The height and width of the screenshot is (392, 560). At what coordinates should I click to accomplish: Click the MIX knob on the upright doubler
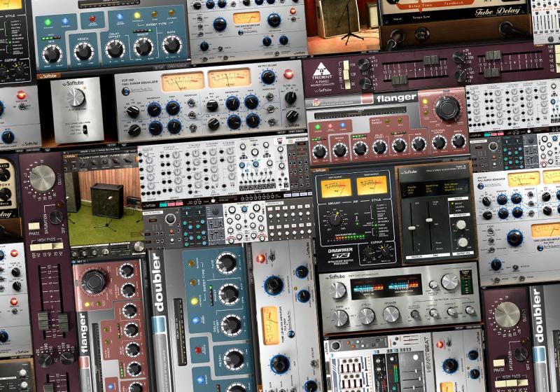52,55
